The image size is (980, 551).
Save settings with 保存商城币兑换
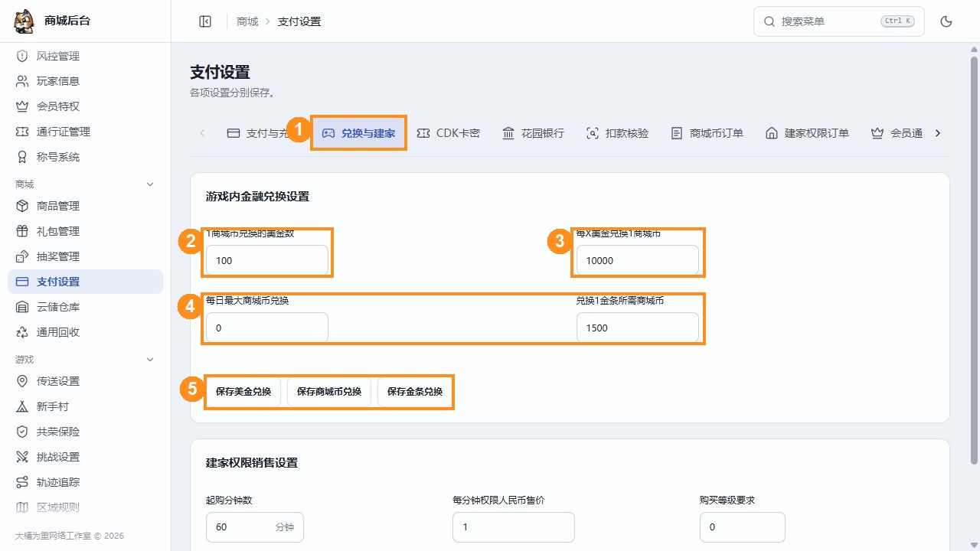click(329, 392)
